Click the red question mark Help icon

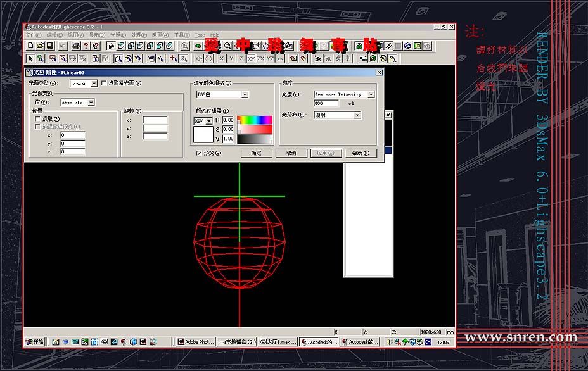86,46
